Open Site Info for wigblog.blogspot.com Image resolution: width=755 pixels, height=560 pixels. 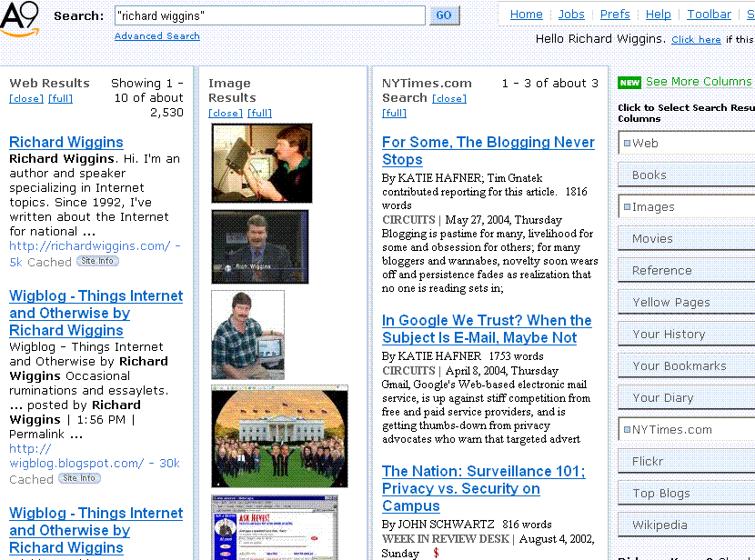point(79,478)
